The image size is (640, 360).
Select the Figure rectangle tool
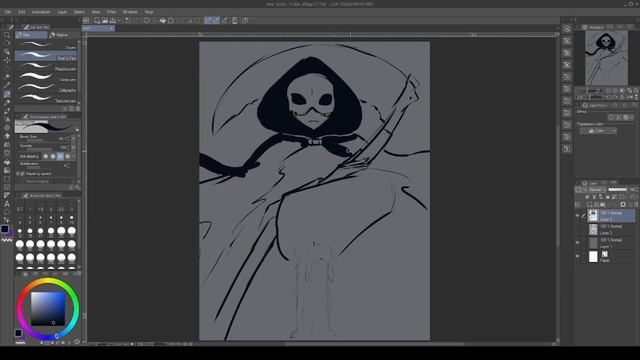7,179
